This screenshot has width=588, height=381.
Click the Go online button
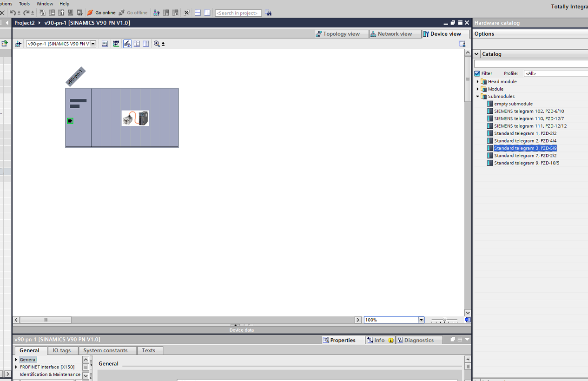(x=101, y=13)
